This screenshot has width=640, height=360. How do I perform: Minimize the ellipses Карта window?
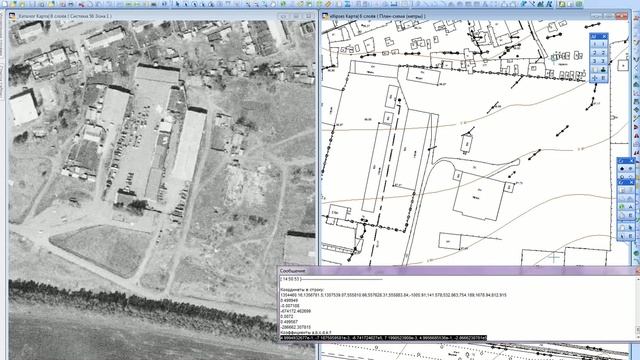(597, 16)
